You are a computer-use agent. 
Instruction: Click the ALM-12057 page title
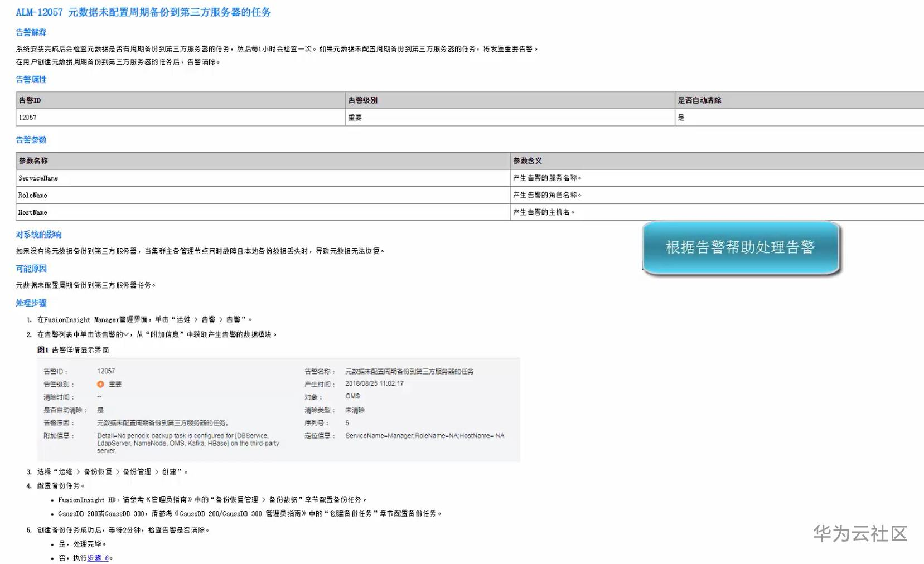pyautogui.click(x=143, y=12)
